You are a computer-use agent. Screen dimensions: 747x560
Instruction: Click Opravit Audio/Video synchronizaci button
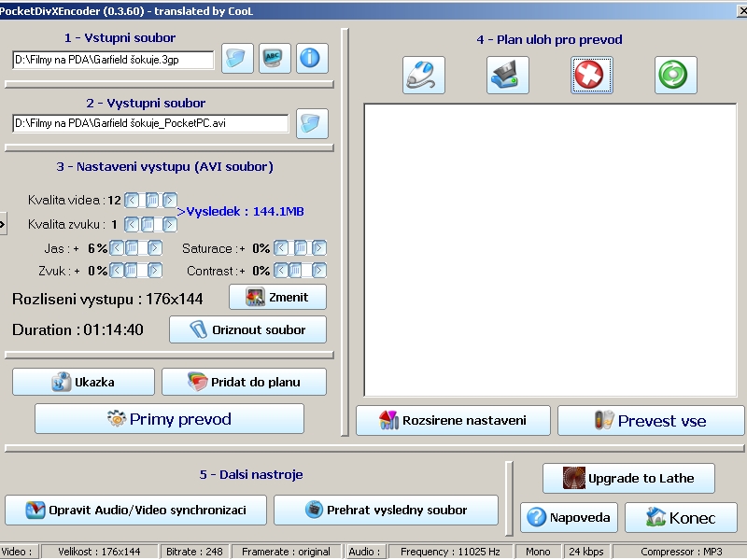[x=135, y=510]
